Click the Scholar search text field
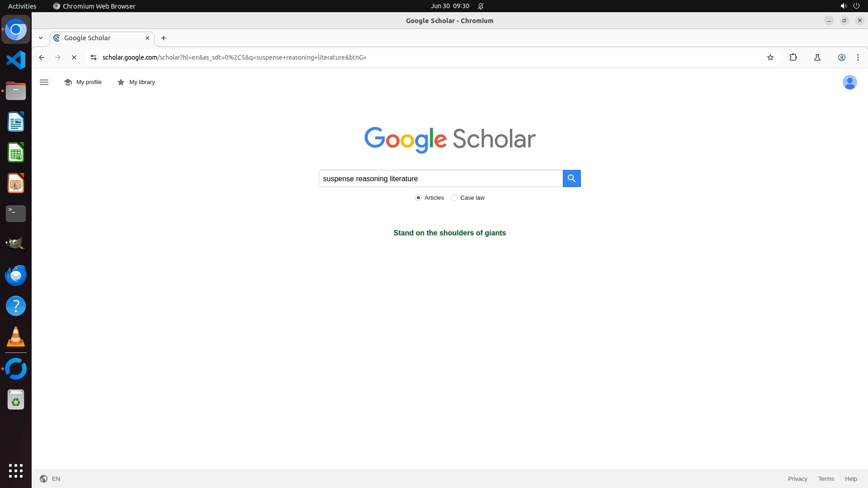The width and height of the screenshot is (868, 488). click(440, 178)
